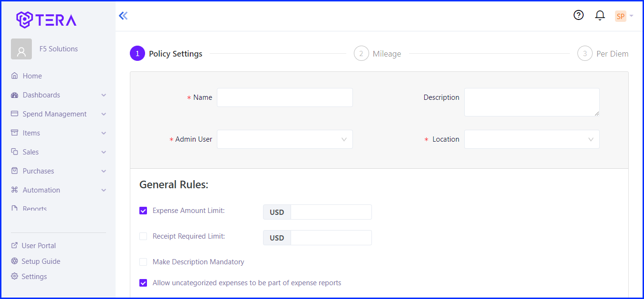
Task: Click the Purchases bag icon
Action: 14,171
